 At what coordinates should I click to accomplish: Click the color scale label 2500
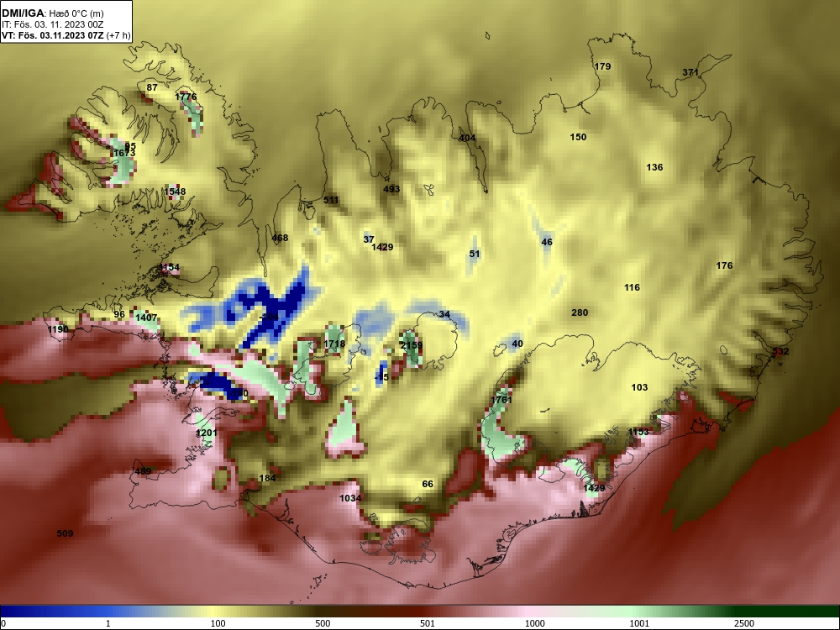coord(743,623)
